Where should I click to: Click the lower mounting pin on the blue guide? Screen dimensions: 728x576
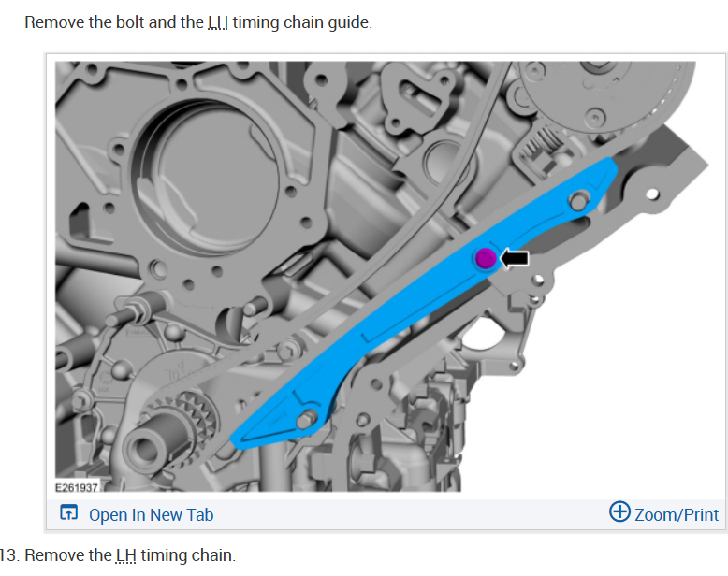coord(305,421)
